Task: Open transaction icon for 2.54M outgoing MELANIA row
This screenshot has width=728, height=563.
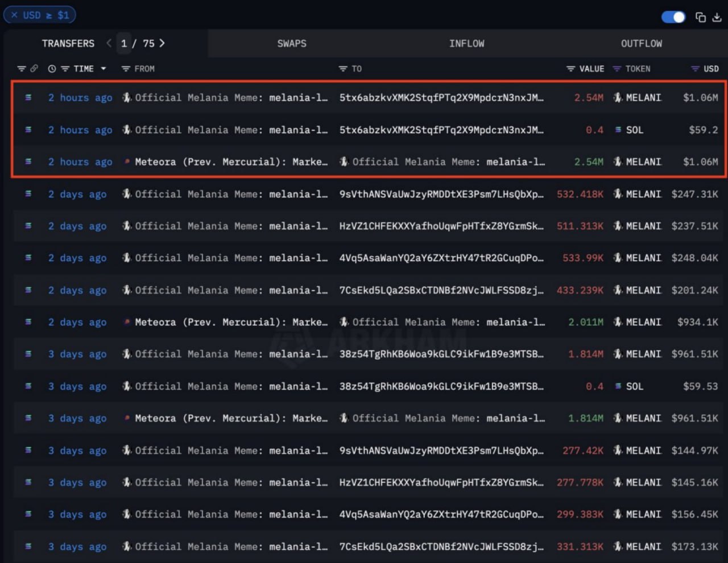Action: 28,98
